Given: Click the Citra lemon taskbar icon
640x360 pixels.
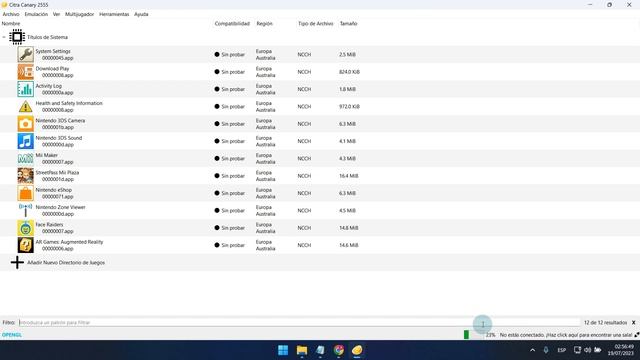Looking at the screenshot, I should click(x=357, y=350).
